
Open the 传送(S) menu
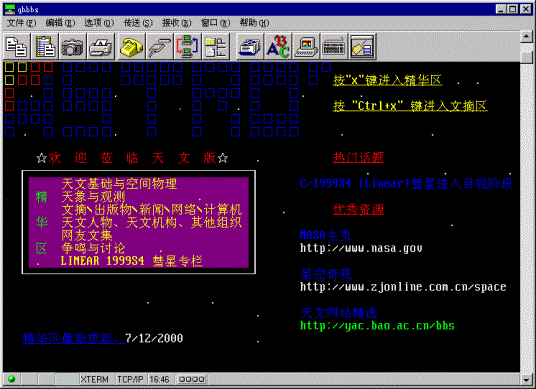[138, 23]
